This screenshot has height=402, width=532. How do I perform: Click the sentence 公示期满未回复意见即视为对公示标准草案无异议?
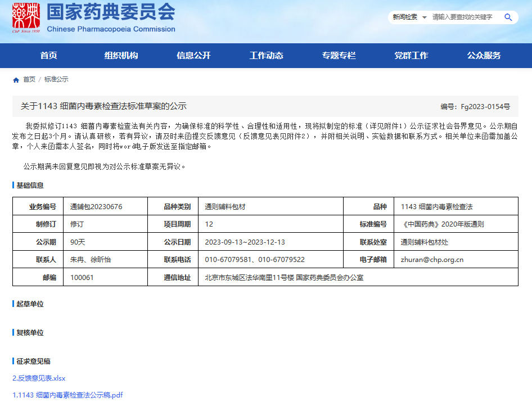pyautogui.click(x=105, y=166)
